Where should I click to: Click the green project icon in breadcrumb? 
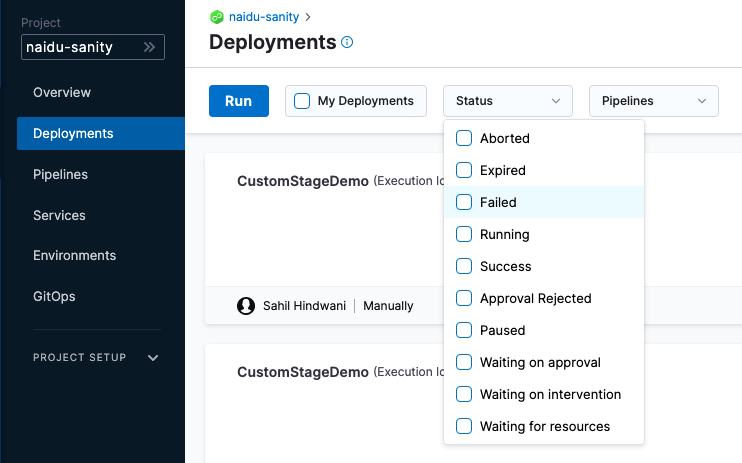(x=216, y=17)
